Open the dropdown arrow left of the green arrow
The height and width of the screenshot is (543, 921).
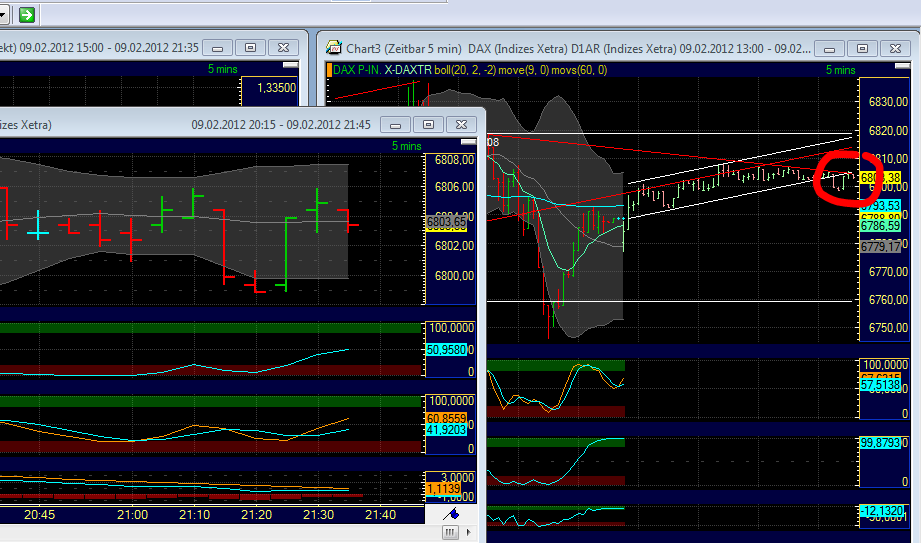point(4,14)
